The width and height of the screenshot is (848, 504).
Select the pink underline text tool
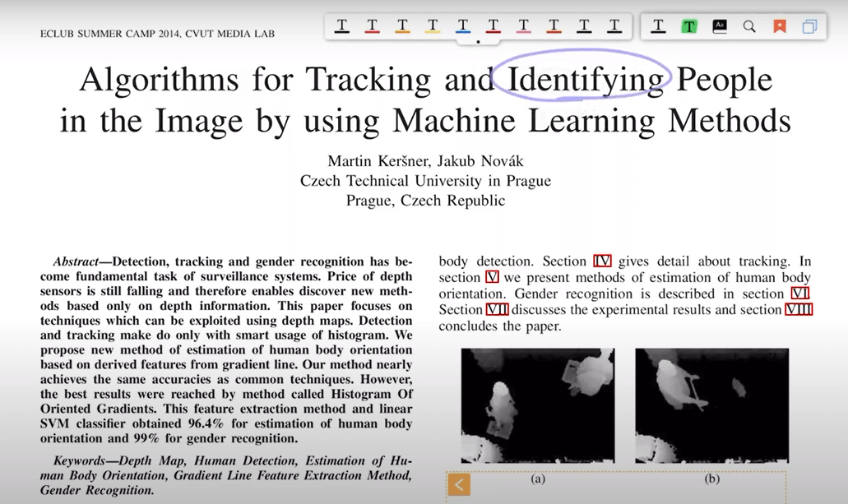(523, 26)
